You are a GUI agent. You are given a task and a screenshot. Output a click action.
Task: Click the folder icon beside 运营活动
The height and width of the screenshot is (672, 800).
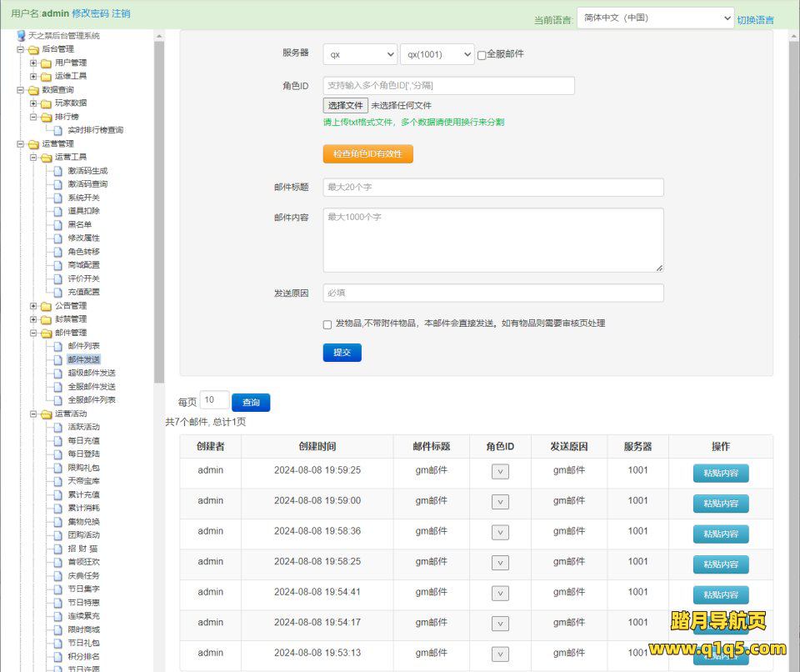point(46,414)
